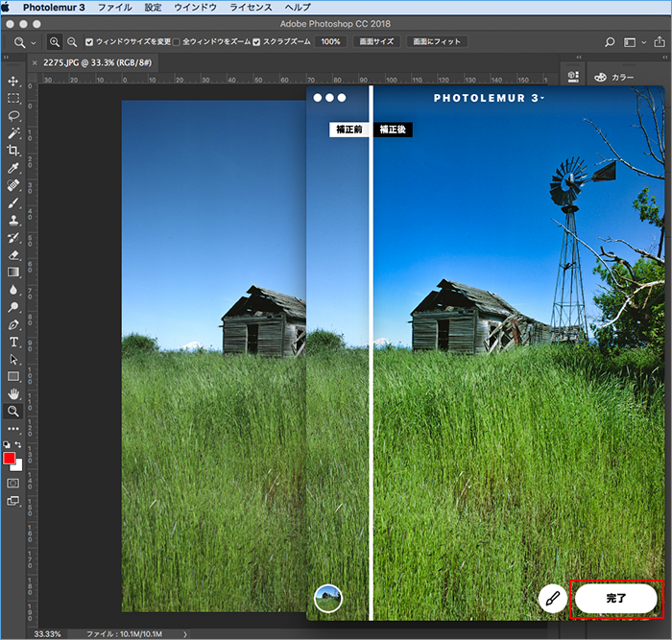
Task: Click the white background color swatch
Action: pyautogui.click(x=18, y=466)
